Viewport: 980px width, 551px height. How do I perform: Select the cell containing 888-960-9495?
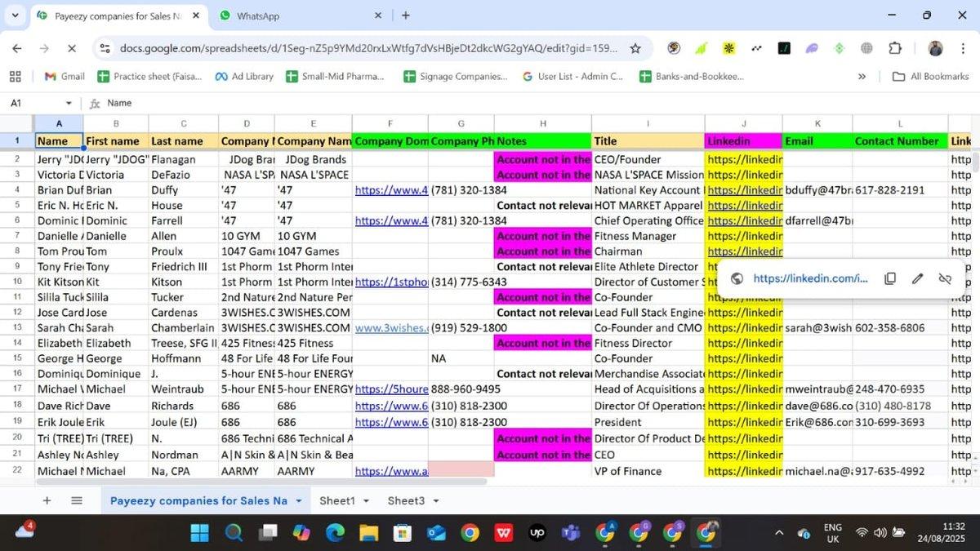click(x=461, y=389)
